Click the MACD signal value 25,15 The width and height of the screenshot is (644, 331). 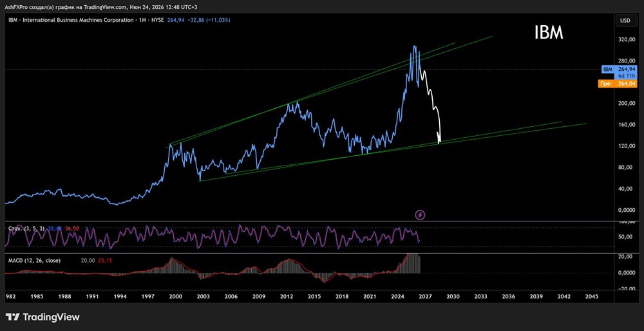point(106,260)
